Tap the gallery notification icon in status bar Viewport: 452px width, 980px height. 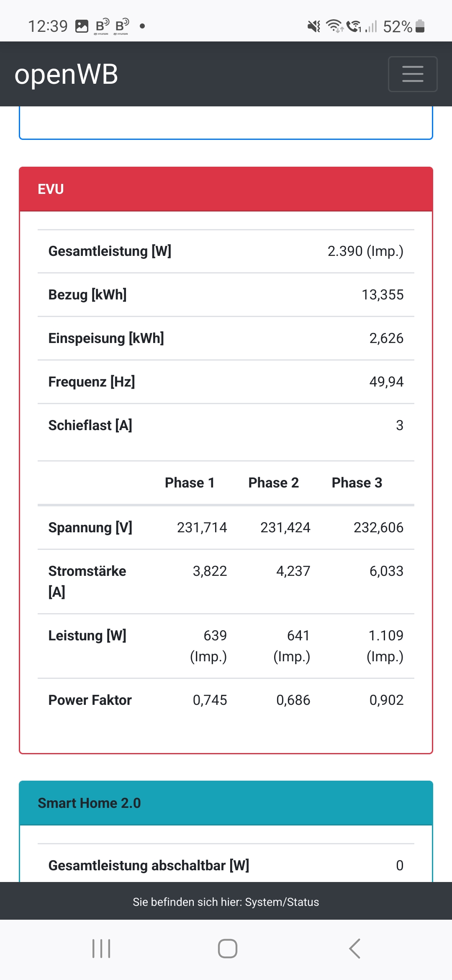(x=82, y=26)
